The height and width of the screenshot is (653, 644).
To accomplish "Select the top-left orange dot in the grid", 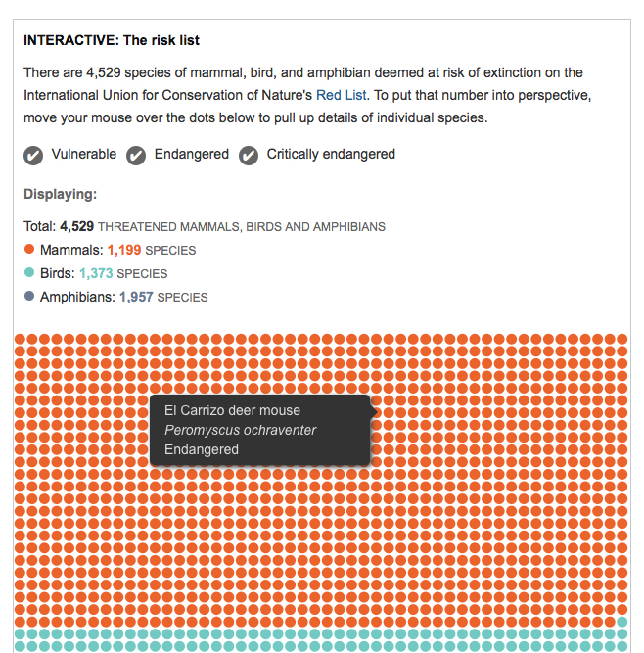I will (20, 340).
